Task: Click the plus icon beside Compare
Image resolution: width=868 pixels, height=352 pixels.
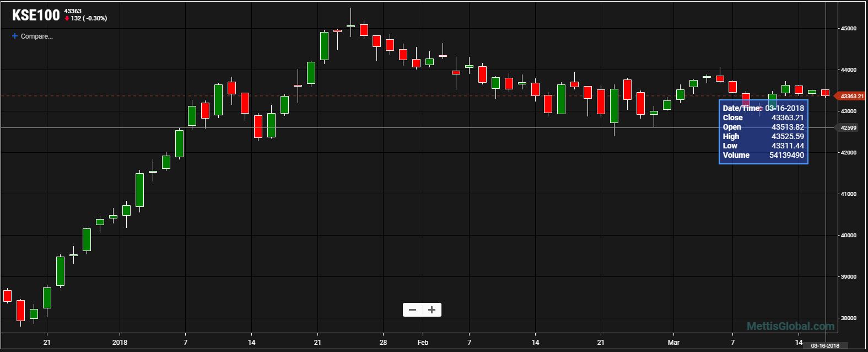Action: coord(15,36)
